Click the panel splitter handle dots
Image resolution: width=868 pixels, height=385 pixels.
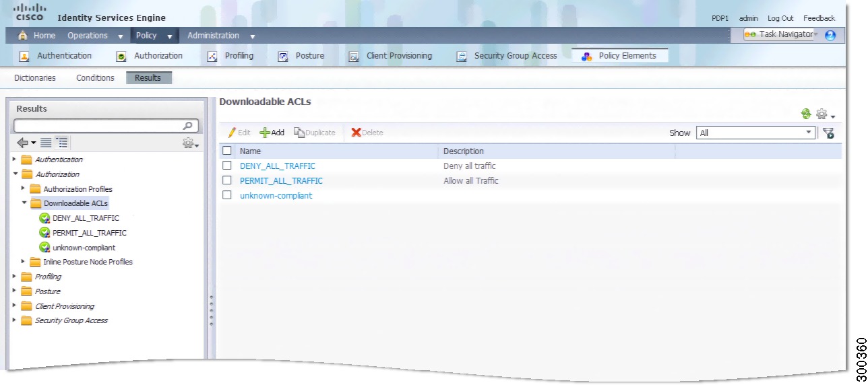(x=211, y=311)
